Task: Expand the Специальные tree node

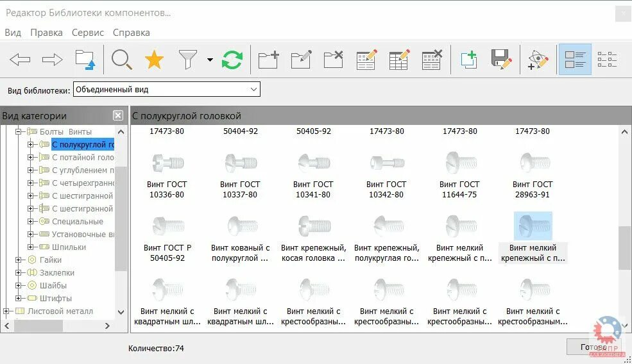Action: [31, 221]
